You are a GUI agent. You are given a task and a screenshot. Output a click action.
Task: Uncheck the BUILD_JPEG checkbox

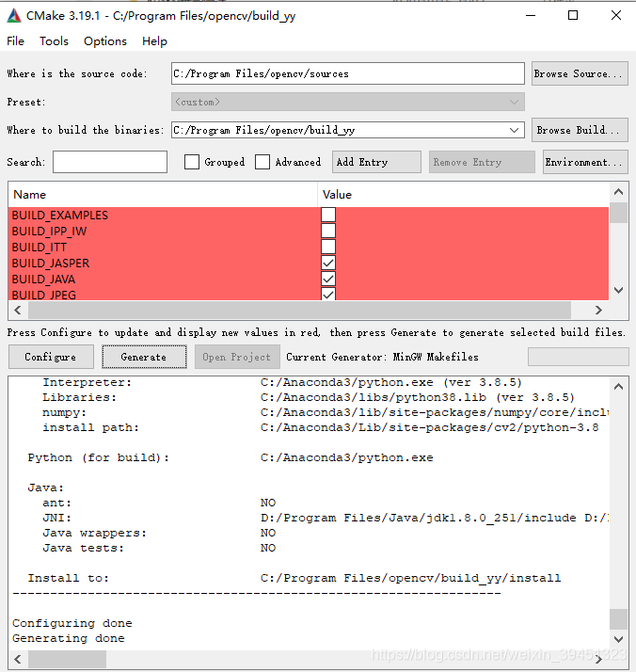(x=328, y=295)
